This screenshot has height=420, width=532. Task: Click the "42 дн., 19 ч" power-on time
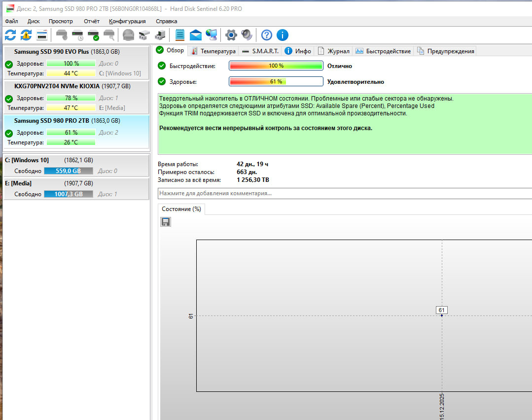252,164
